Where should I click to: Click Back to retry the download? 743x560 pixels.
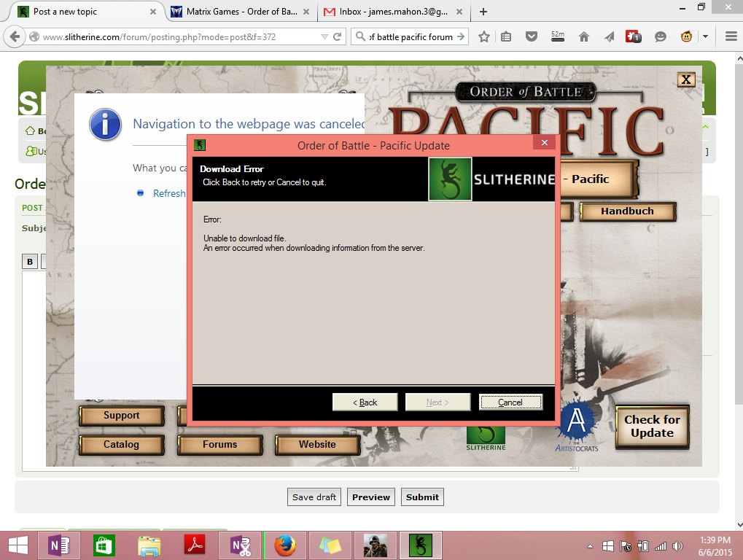pyautogui.click(x=365, y=402)
